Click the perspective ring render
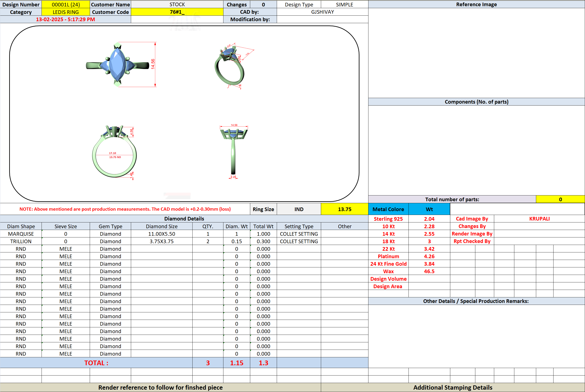 (x=229, y=66)
